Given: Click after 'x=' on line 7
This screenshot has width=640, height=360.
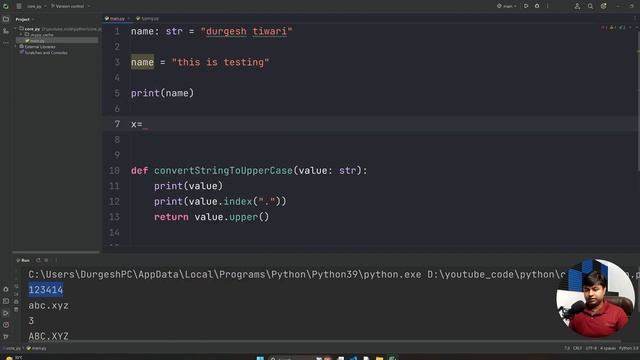Looking at the screenshot, I should (x=145, y=124).
